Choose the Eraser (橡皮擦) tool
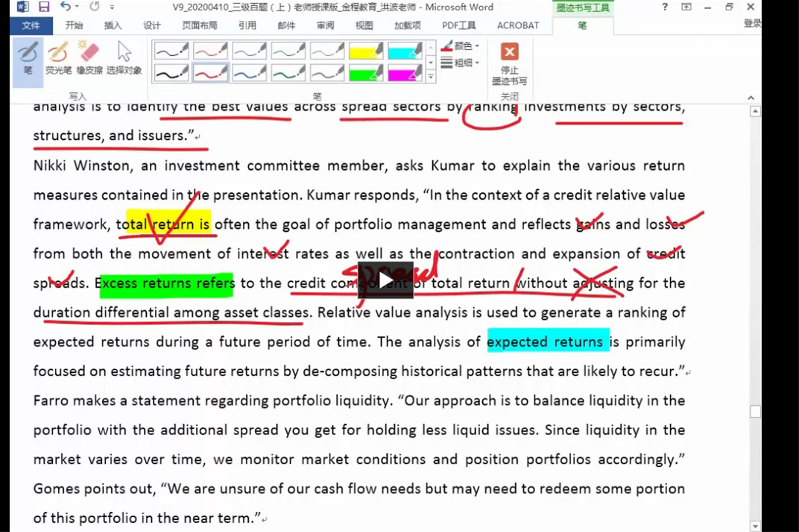The width and height of the screenshot is (799, 532). (x=89, y=59)
